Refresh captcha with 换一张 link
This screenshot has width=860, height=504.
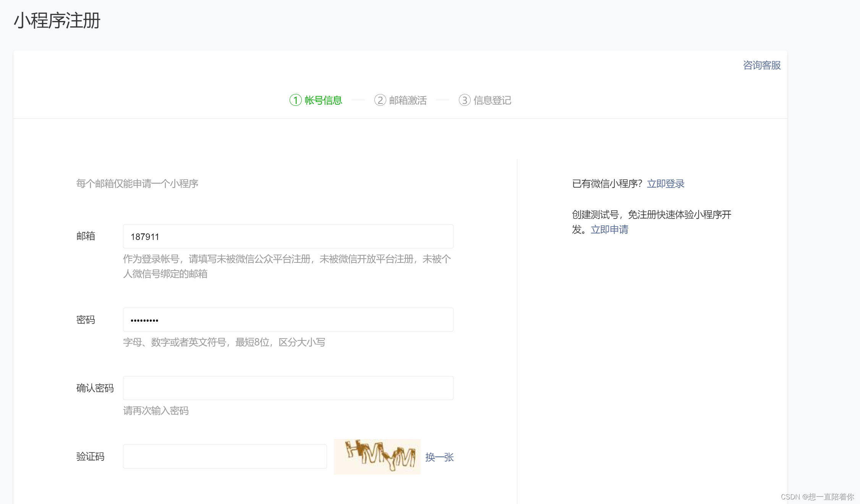coord(439,457)
